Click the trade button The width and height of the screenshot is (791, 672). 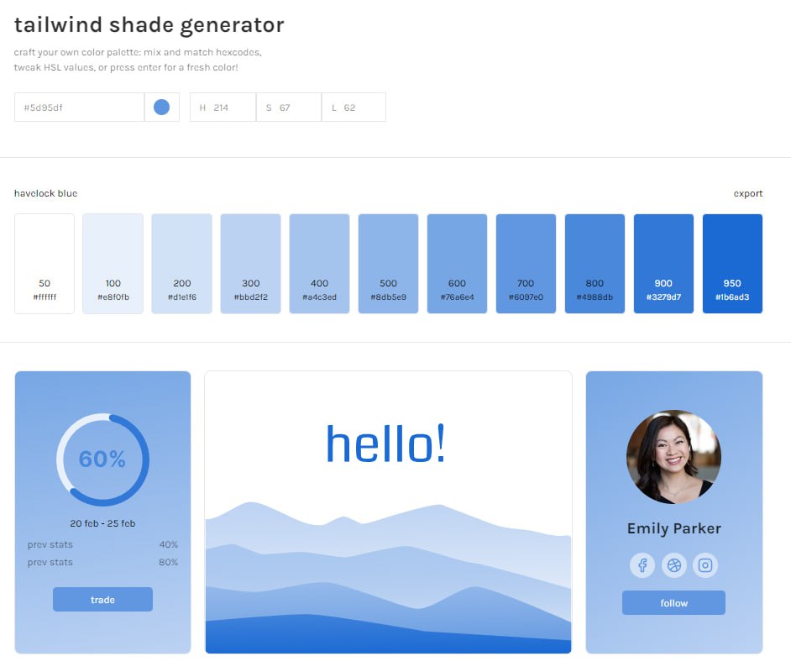click(103, 600)
